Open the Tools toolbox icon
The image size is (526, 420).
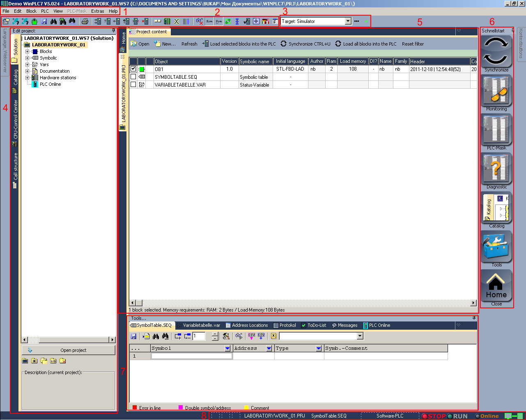click(x=496, y=246)
